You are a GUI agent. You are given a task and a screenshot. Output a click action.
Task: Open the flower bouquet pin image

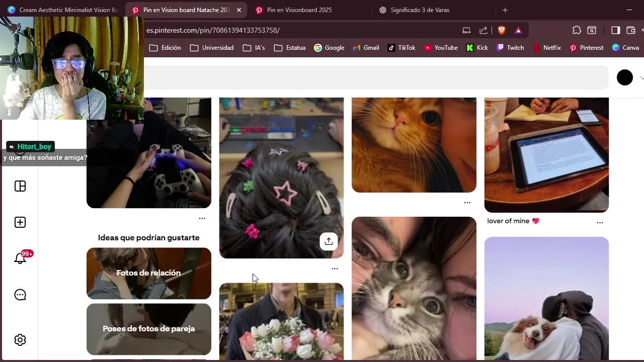point(281,321)
